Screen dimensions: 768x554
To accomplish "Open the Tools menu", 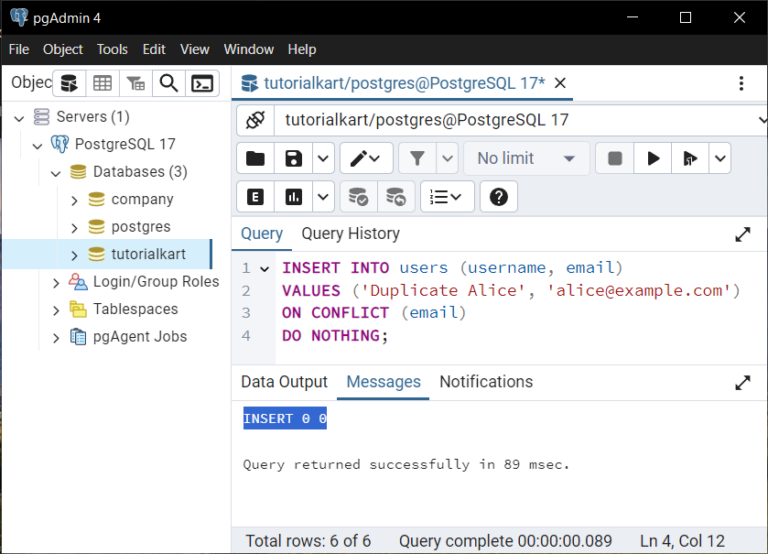I will [x=112, y=49].
